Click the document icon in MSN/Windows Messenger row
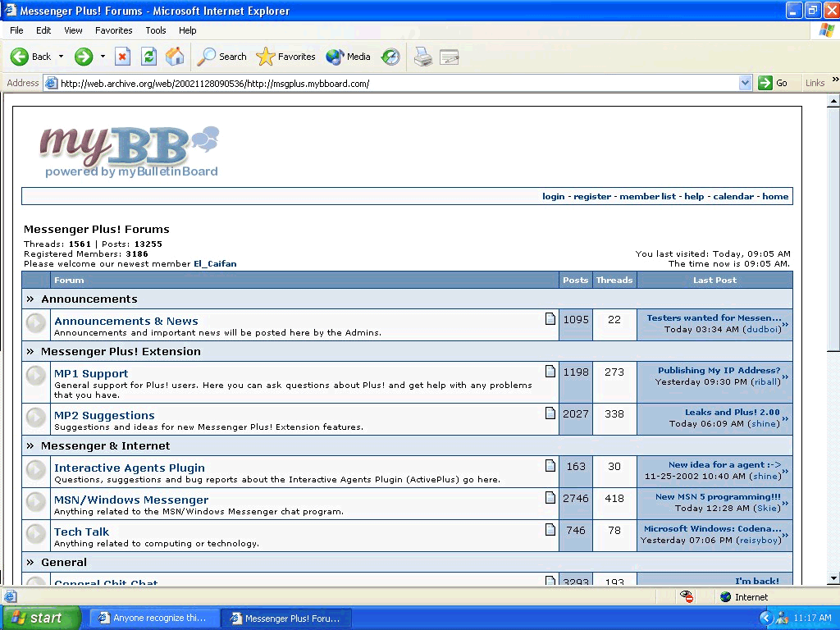840x630 pixels. [550, 498]
